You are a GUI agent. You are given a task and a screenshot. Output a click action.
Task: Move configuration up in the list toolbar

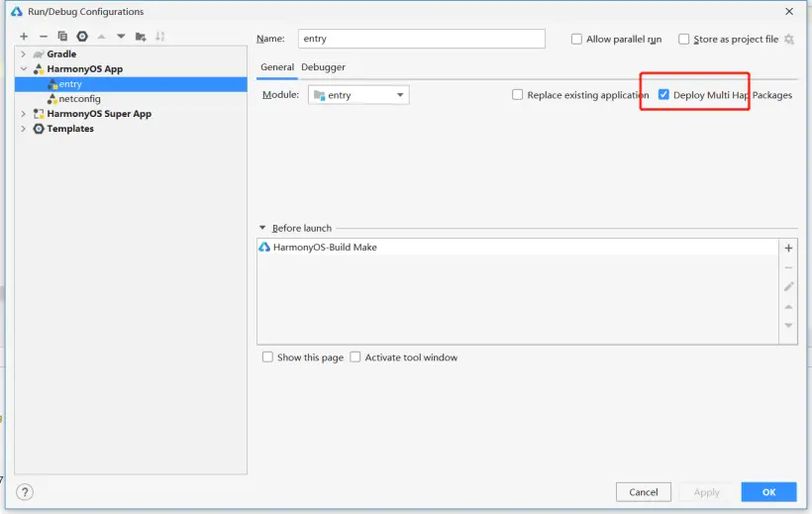[101, 37]
